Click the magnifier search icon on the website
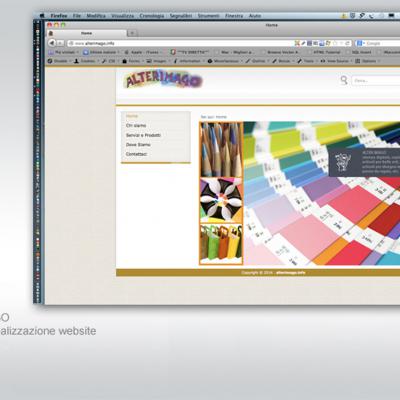The width and height of the screenshot is (400, 400). (344, 80)
